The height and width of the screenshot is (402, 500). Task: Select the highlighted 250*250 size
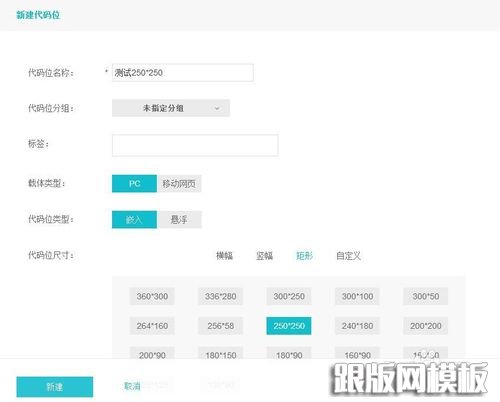pyautogui.click(x=289, y=326)
